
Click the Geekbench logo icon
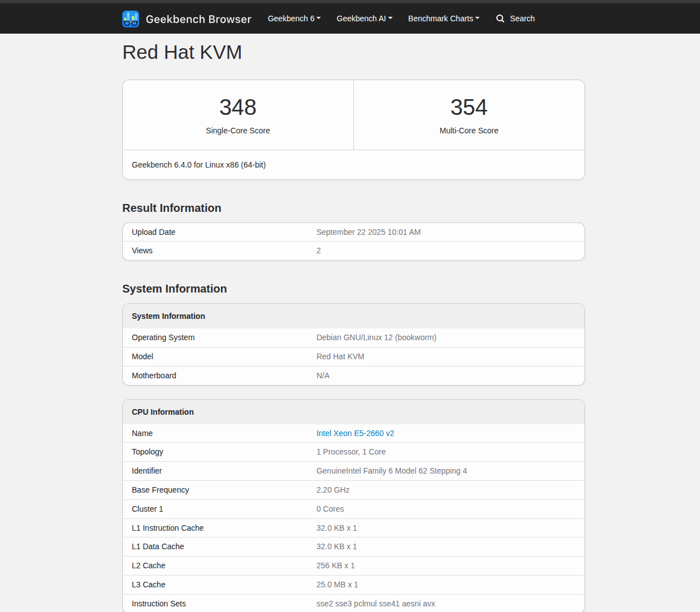pos(131,19)
